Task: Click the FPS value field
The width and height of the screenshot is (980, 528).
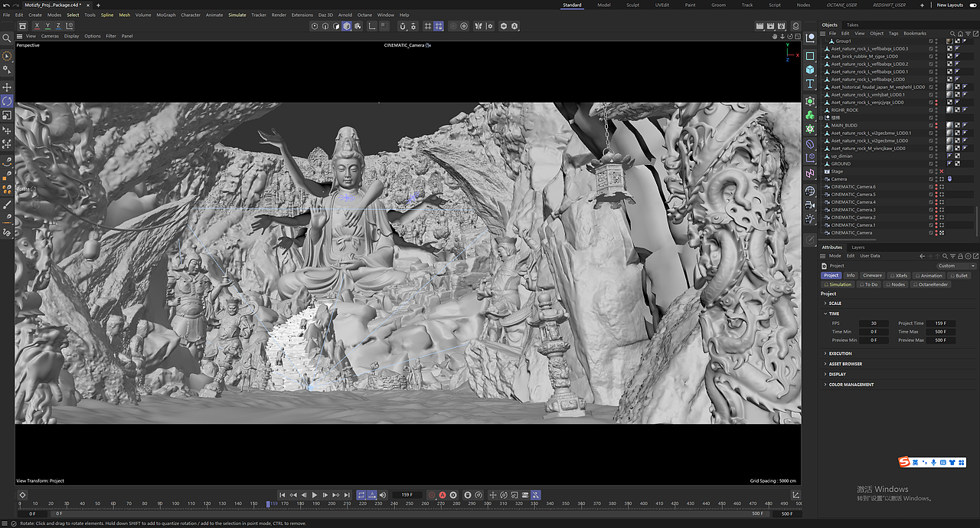Action: pyautogui.click(x=874, y=323)
